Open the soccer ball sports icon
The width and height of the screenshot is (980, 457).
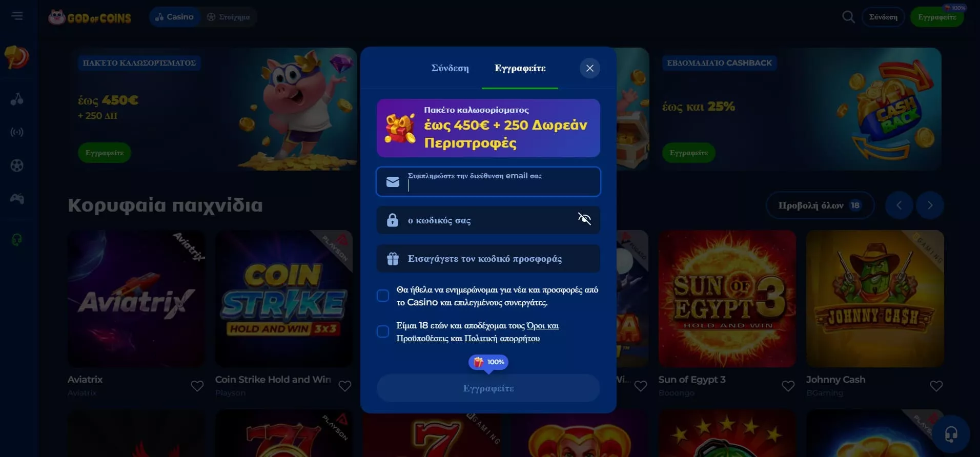tap(17, 165)
